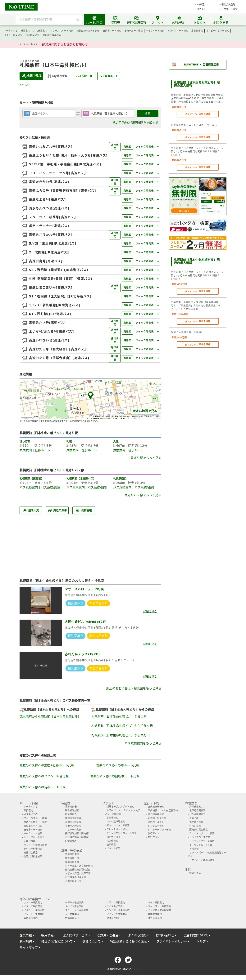Expand the timetable chevron for 高速えりも号
Screen dimensions: 246x980
[158, 156]
